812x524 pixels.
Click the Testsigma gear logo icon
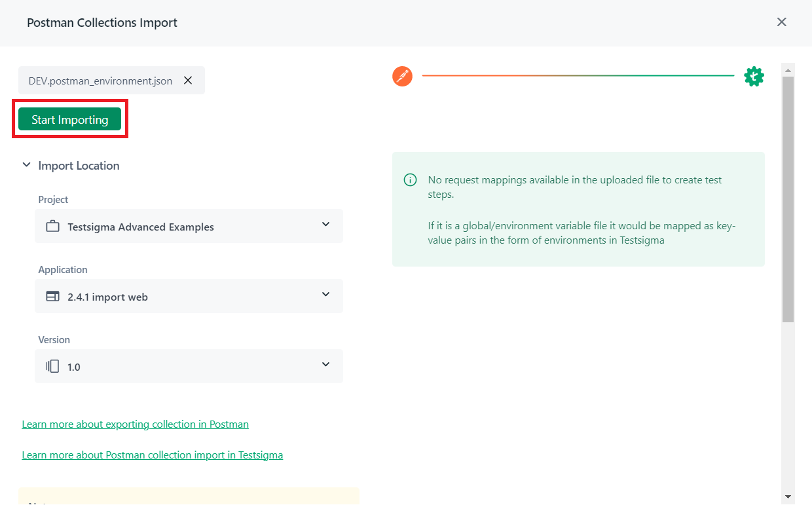point(754,76)
